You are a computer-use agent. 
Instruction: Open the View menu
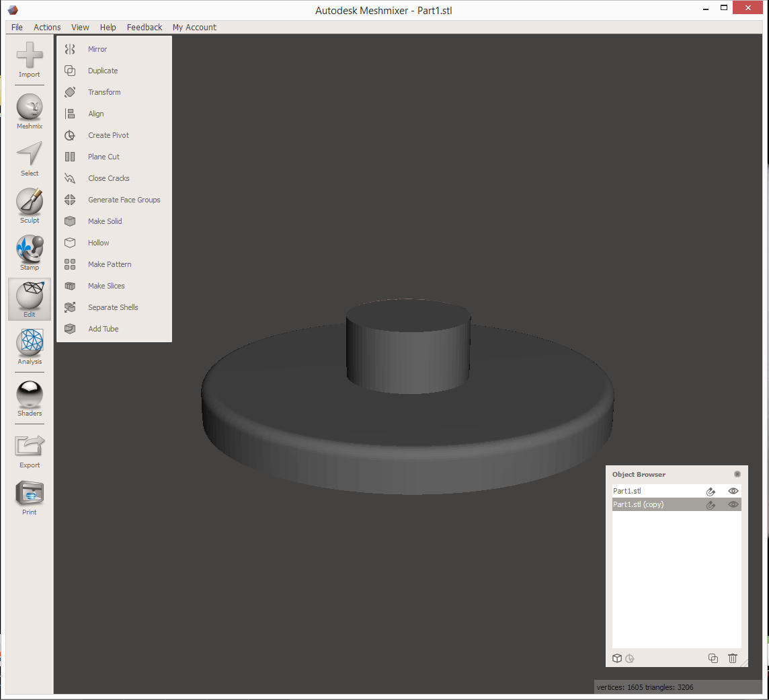(x=80, y=28)
